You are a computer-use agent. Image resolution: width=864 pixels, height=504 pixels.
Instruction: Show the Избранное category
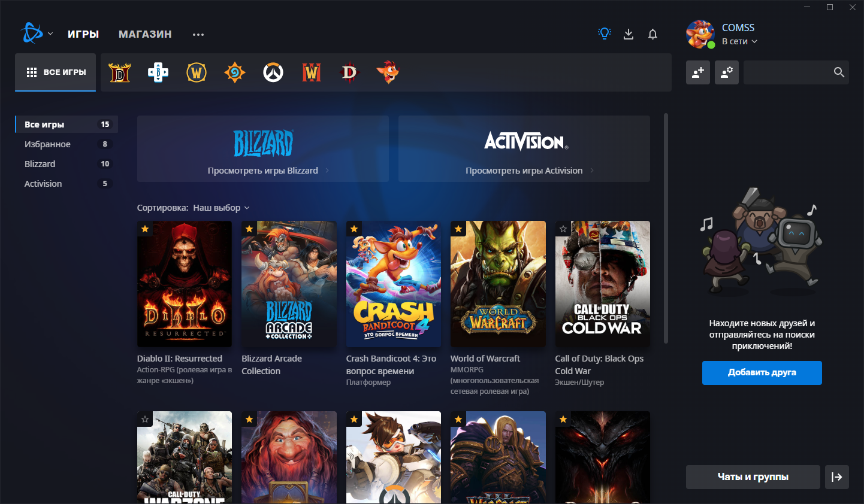(67, 144)
